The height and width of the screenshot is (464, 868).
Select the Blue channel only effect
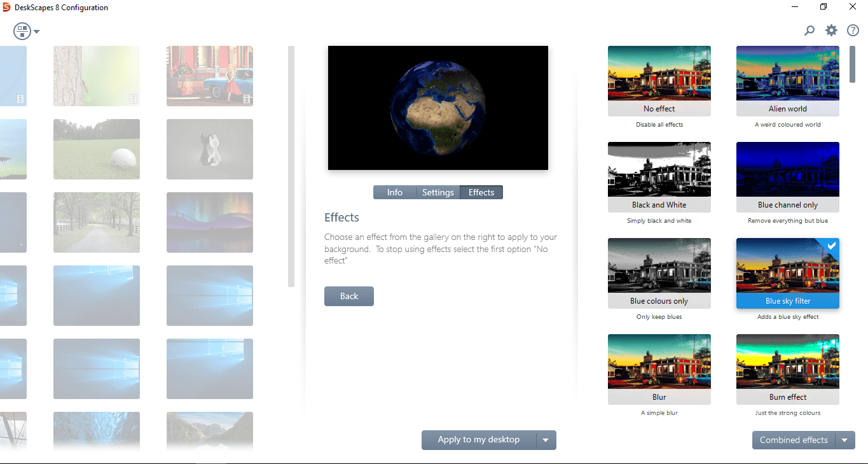coord(788,177)
